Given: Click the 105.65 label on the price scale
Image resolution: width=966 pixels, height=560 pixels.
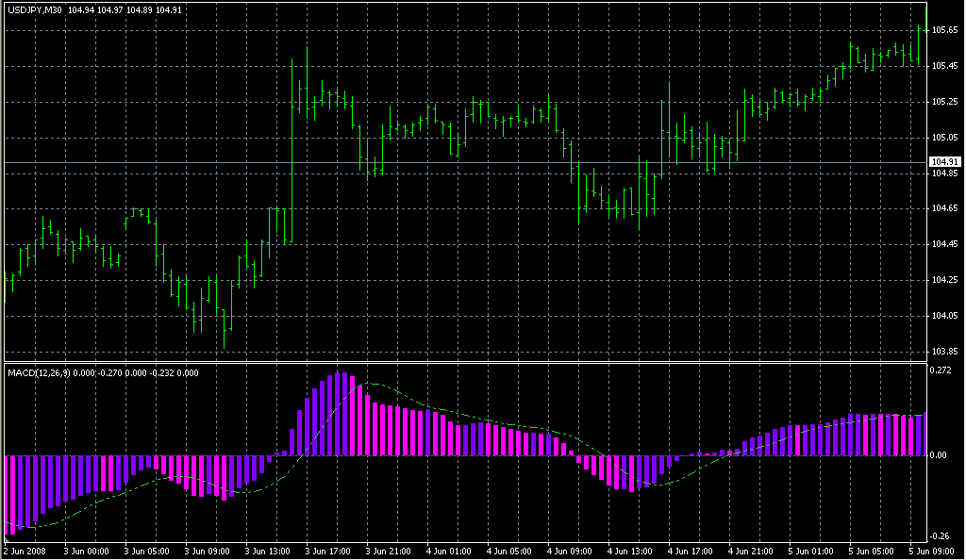Looking at the screenshot, I should (945, 29).
